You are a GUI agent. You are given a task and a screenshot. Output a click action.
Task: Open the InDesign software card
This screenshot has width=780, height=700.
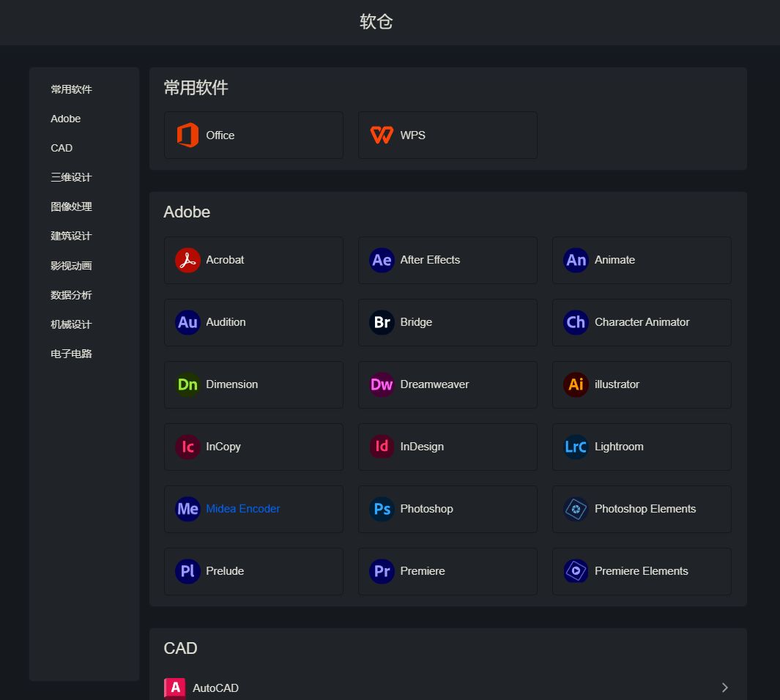tap(447, 447)
